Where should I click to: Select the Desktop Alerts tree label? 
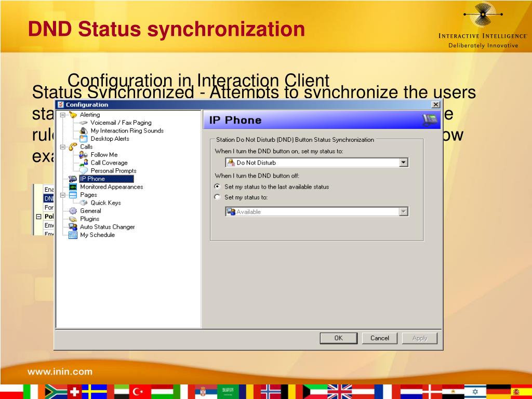[x=110, y=139]
